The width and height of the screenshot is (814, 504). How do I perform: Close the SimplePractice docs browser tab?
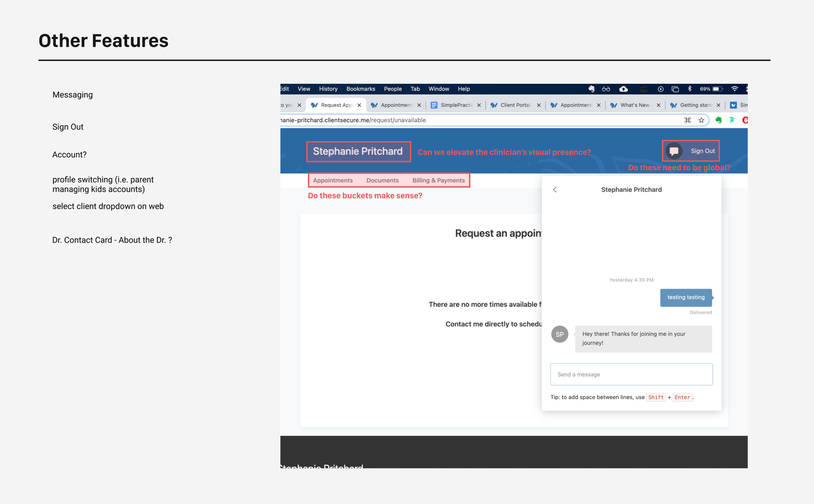click(479, 105)
